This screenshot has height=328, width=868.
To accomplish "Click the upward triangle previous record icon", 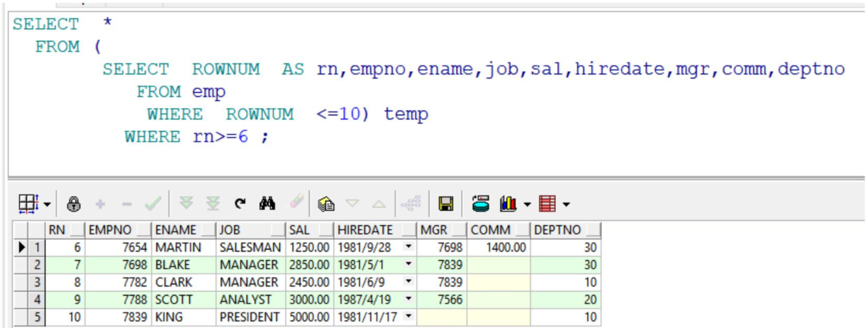I will [x=379, y=204].
